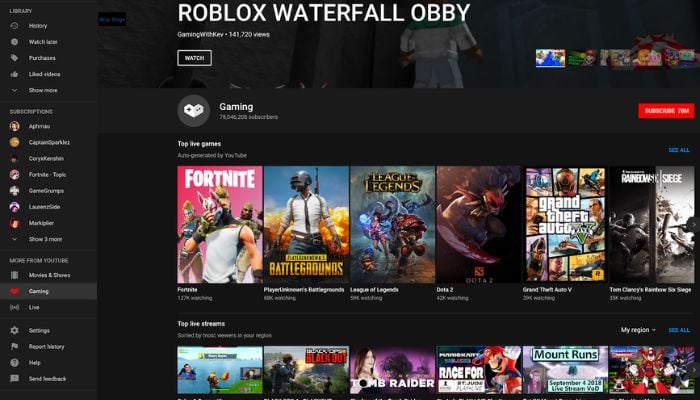Click the Grand Theft Auto V title text
The image size is (700, 400).
pyautogui.click(x=547, y=290)
